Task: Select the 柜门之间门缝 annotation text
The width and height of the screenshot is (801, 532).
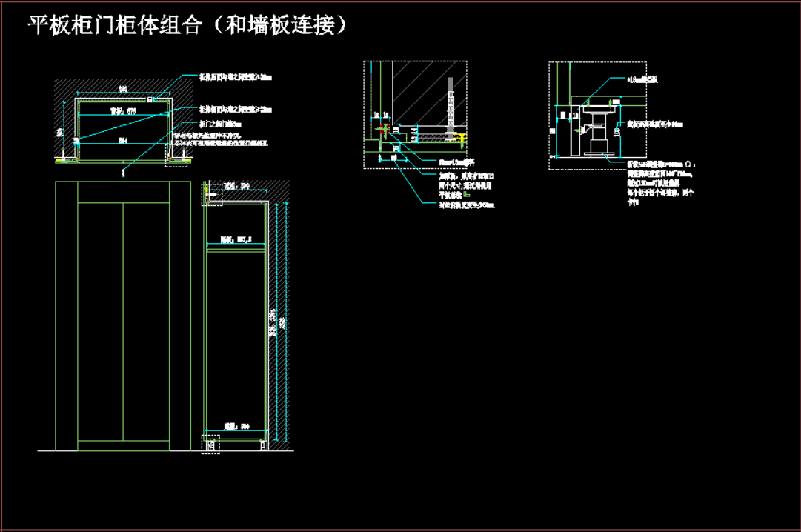Action: click(x=220, y=124)
